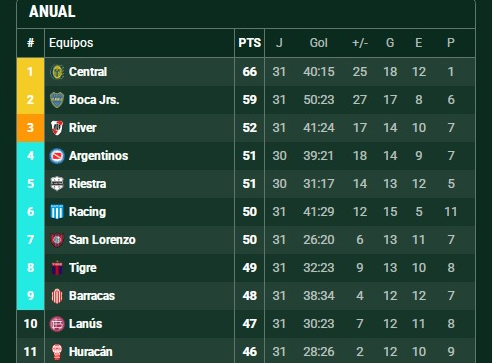Open the Riestra team badge

point(57,184)
